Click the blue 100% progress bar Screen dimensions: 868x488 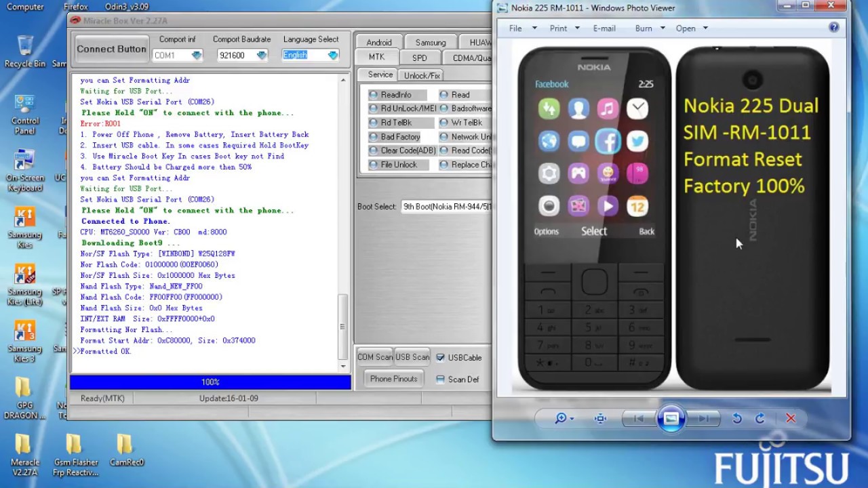[210, 382]
